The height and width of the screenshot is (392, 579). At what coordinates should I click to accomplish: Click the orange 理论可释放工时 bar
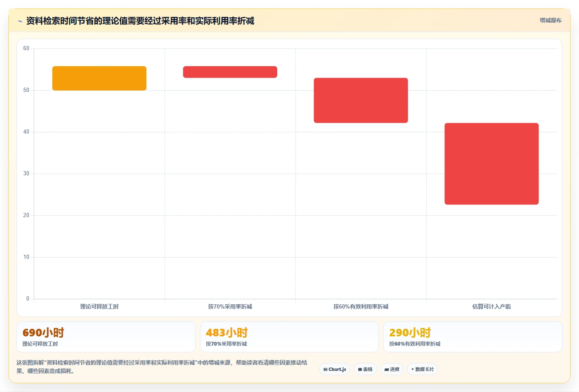(99, 78)
